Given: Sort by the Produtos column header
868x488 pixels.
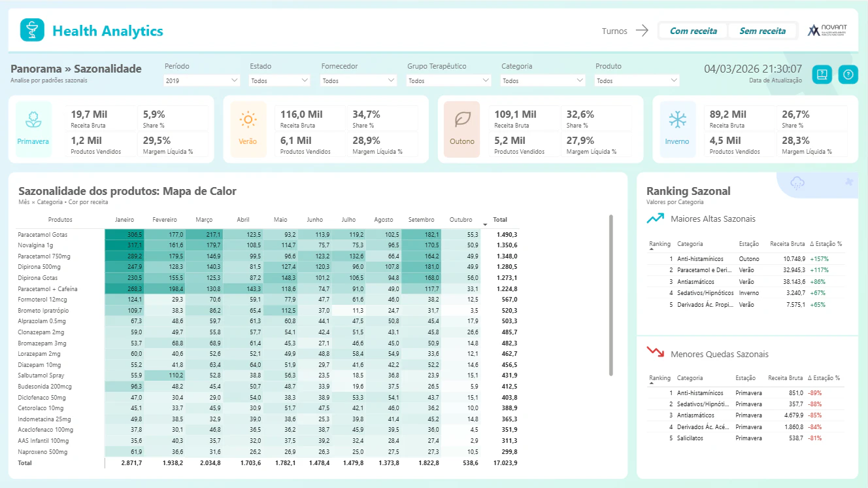Looking at the screenshot, I should pos(60,220).
